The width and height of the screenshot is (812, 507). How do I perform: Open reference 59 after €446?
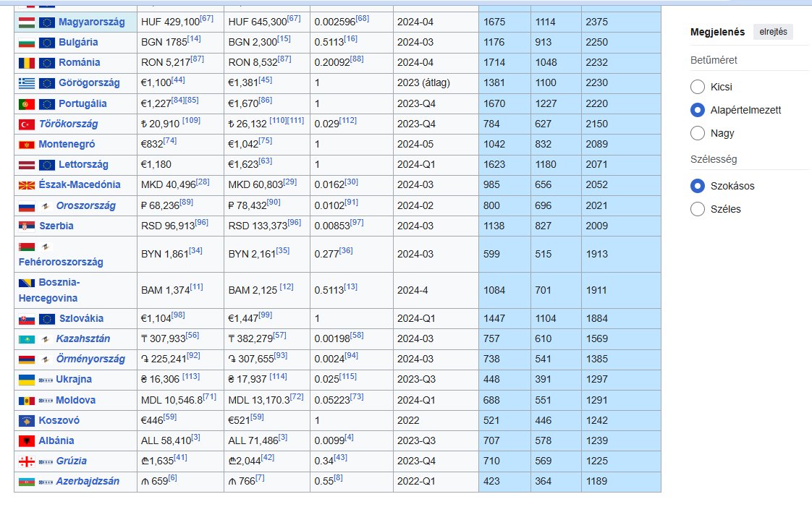click(170, 417)
